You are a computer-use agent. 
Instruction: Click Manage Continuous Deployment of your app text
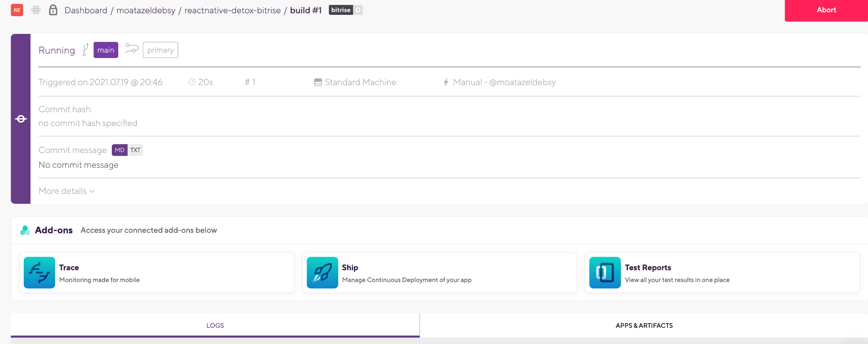[x=407, y=280]
